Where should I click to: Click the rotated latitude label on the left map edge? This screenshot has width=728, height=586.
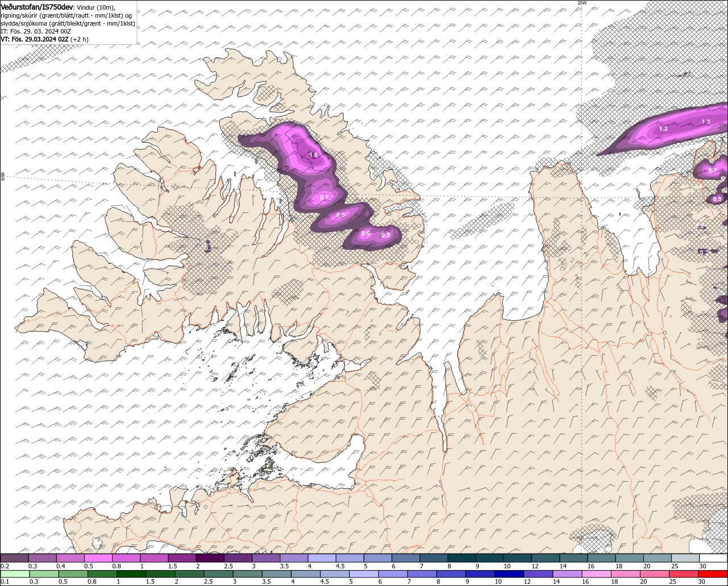[3, 177]
